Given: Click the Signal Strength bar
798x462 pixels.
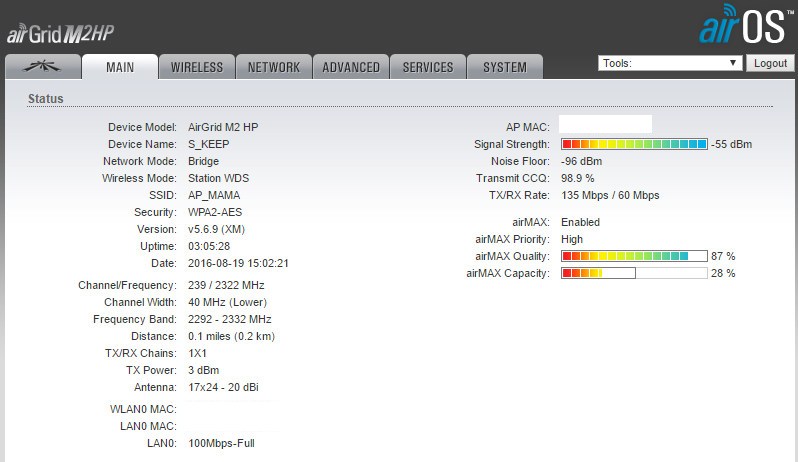Looking at the screenshot, I should [x=634, y=144].
